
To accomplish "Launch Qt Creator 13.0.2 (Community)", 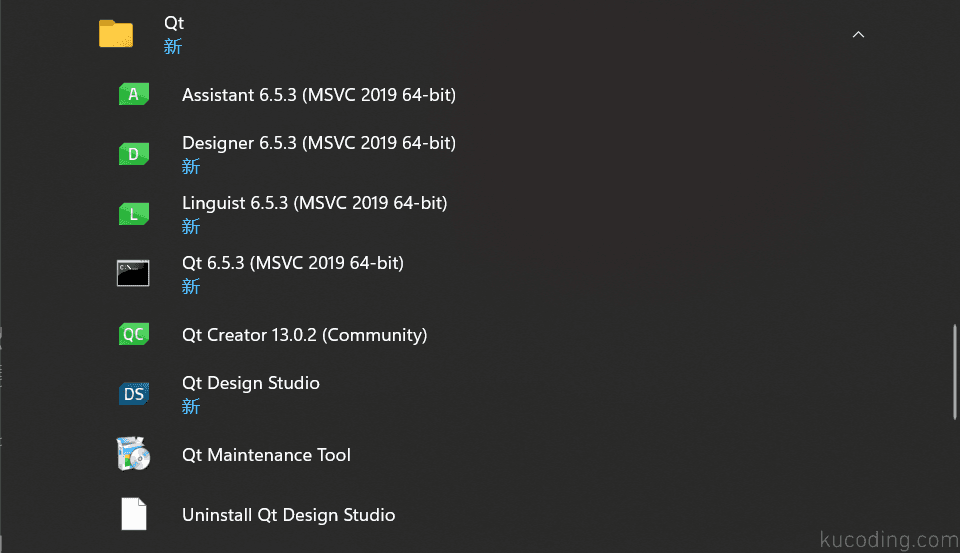I will (x=304, y=335).
